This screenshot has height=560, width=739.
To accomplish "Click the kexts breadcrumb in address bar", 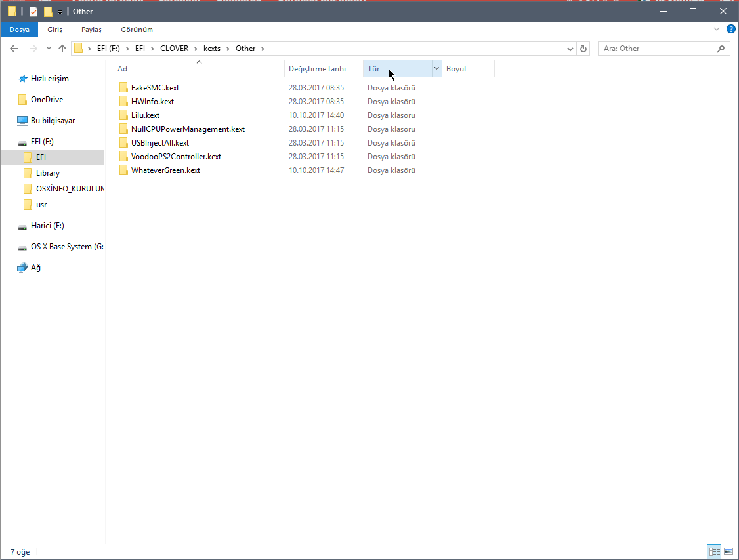I will coord(212,49).
